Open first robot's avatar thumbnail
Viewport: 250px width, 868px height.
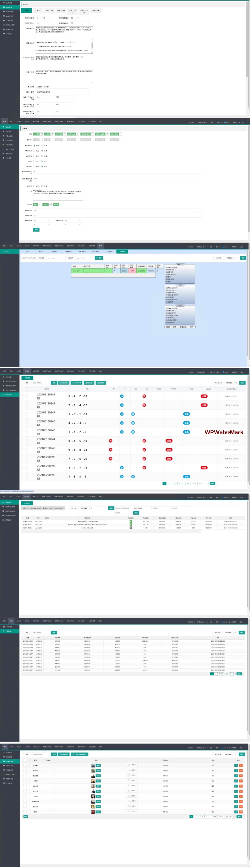(93, 766)
